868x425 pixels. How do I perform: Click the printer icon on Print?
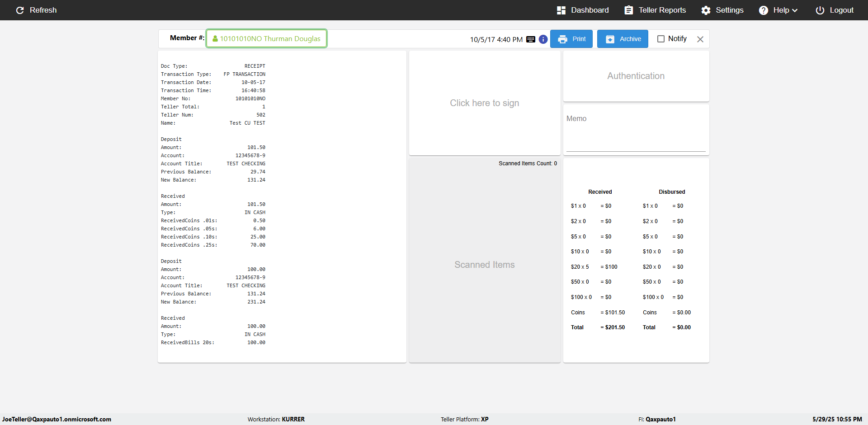[562, 39]
